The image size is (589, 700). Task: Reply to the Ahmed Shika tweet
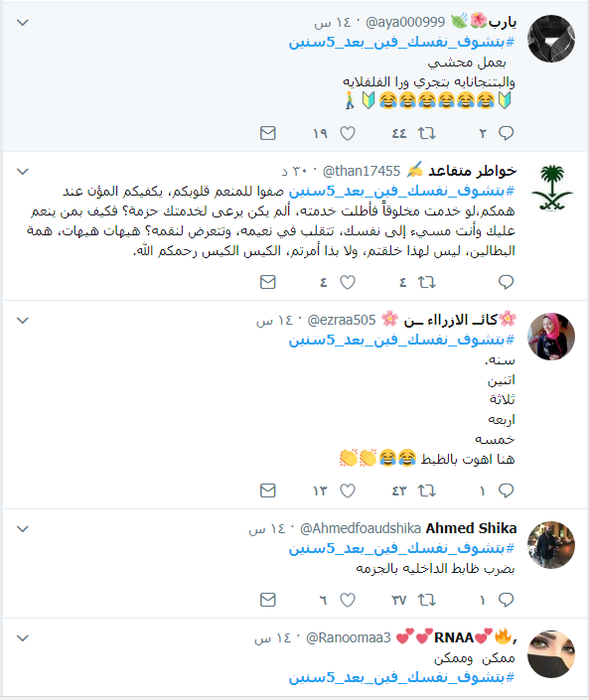pos(506,600)
